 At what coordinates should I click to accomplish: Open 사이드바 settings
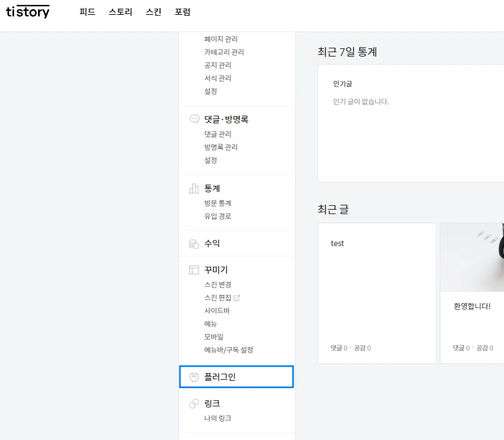click(217, 311)
